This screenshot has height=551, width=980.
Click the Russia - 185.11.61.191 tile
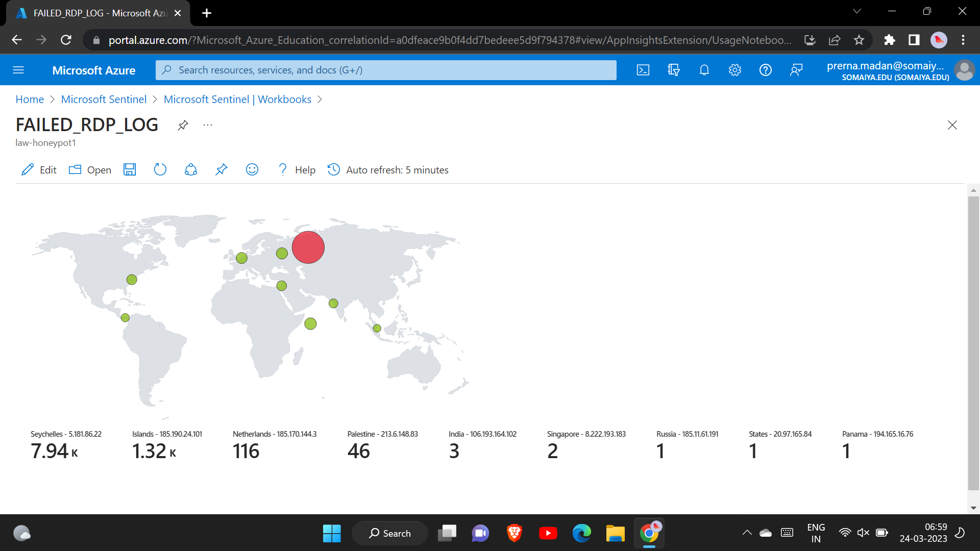pyautogui.click(x=687, y=446)
